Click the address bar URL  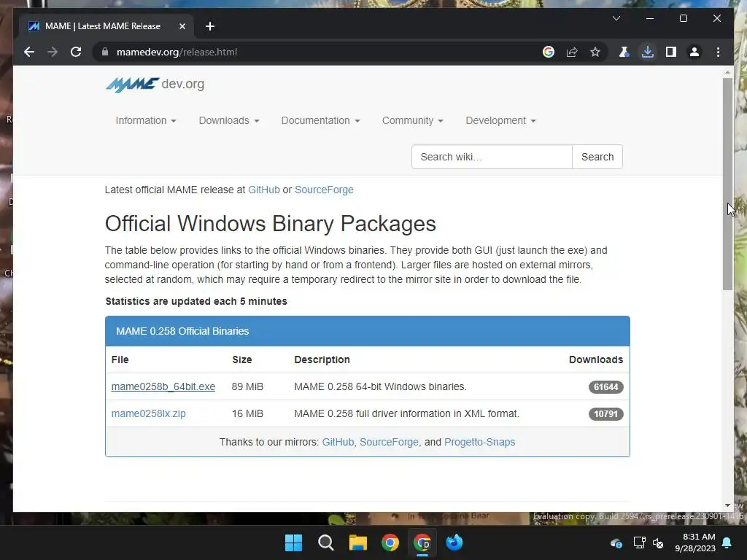click(177, 52)
